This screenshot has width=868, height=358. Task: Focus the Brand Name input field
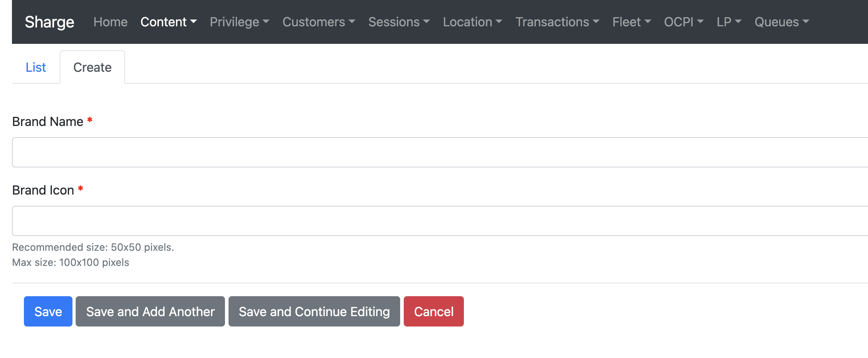(x=438, y=152)
